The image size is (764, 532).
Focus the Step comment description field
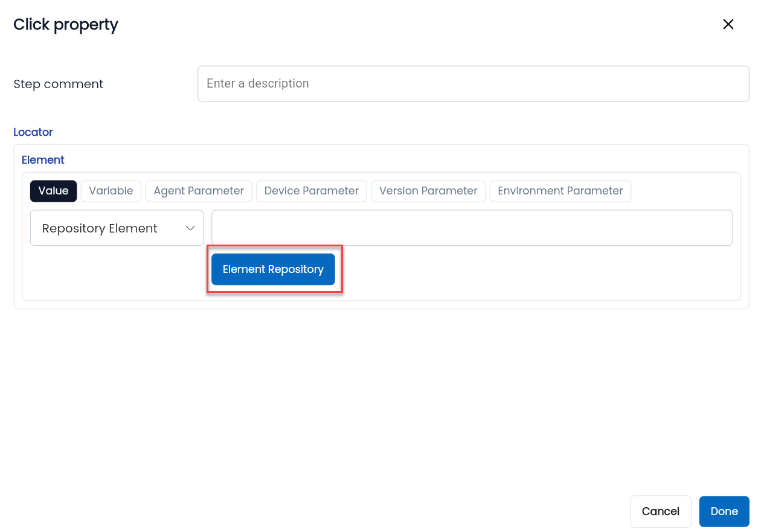pos(473,83)
